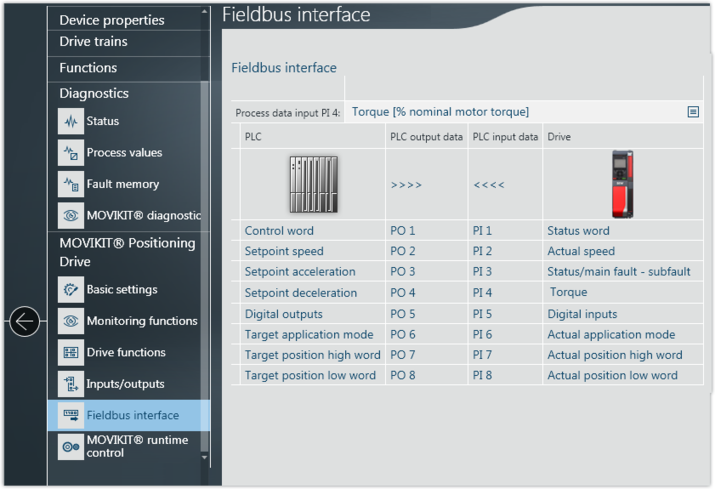
Task: Open MOVIKIT diagnostics eye icon
Action: click(70, 215)
